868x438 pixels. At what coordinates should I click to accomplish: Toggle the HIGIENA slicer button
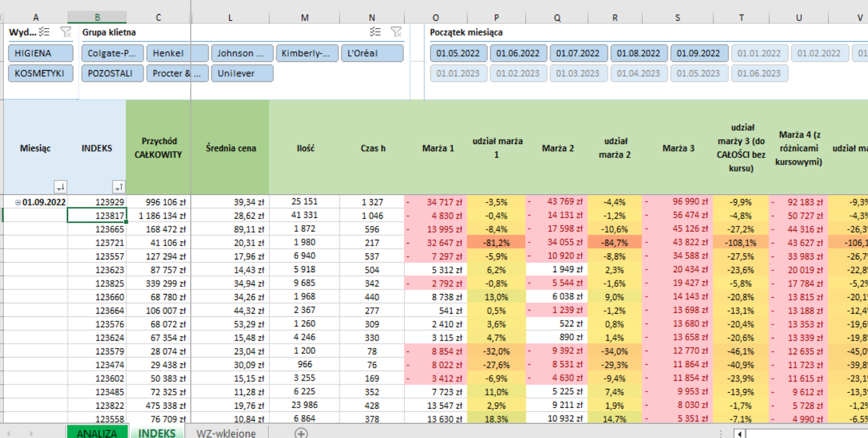[41, 54]
